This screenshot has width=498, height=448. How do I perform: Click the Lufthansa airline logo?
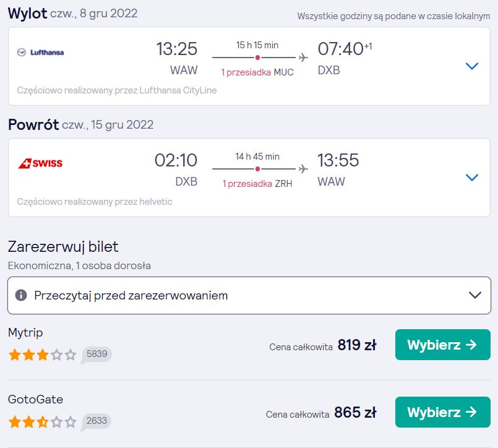[40, 53]
